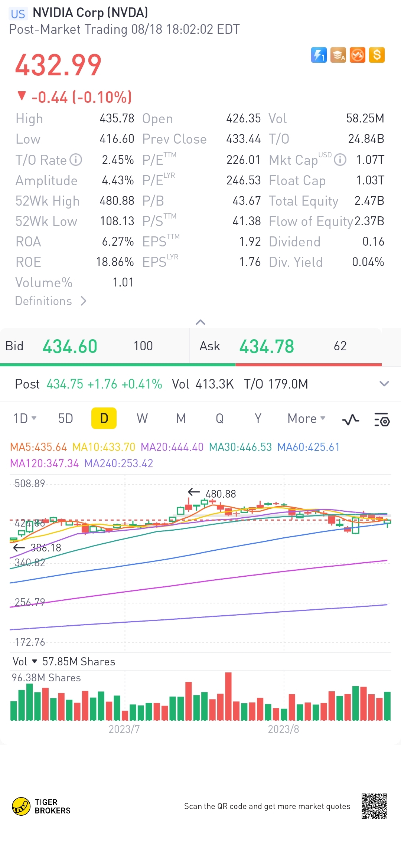Viewport: 401px width, 868px height.
Task: Select the monthly M chart tab
Action: tap(181, 419)
